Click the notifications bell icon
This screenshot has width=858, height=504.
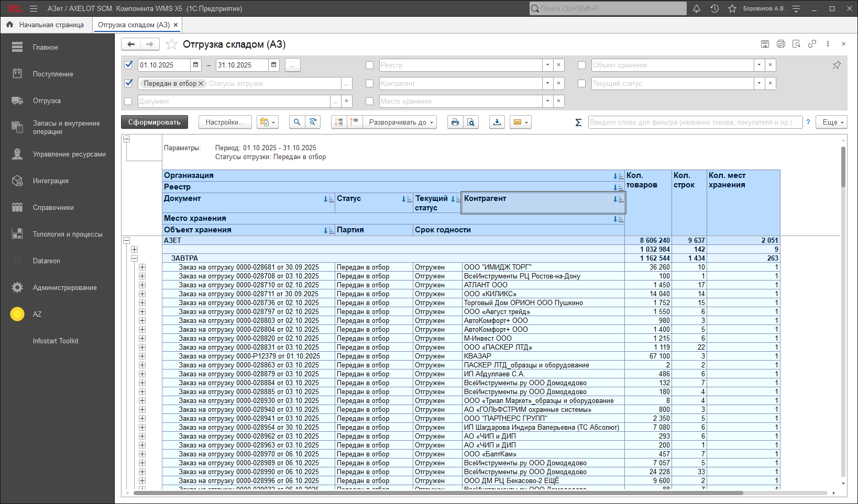click(697, 8)
